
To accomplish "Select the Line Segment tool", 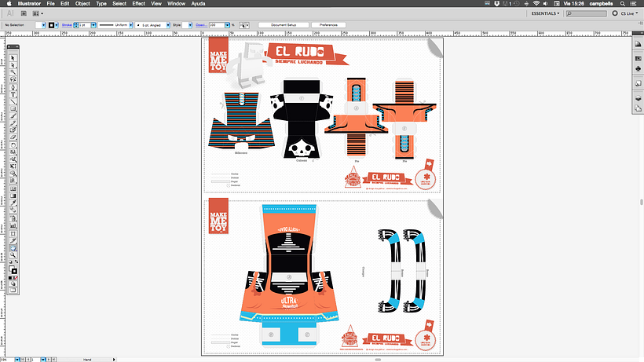I will click(13, 101).
